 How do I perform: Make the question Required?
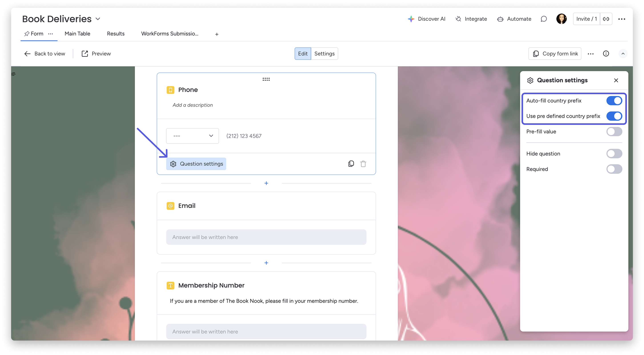[x=614, y=169]
